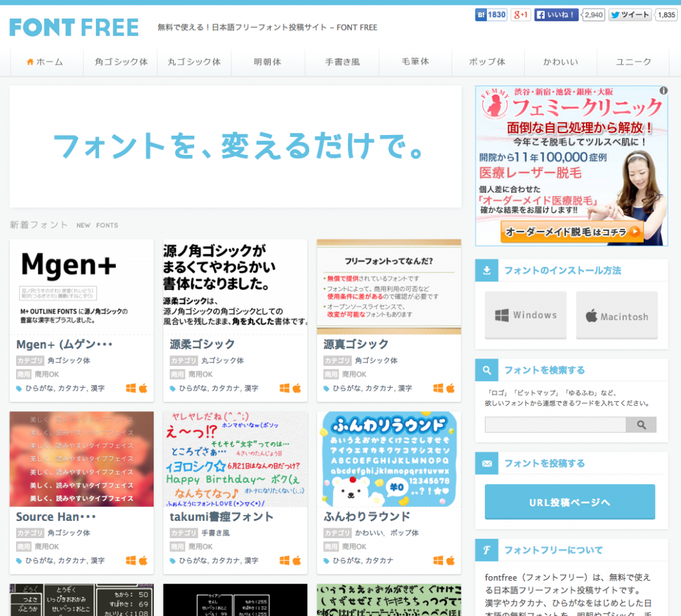Open the ユニーク navigation tab
This screenshot has height=616, width=681.
click(634, 62)
